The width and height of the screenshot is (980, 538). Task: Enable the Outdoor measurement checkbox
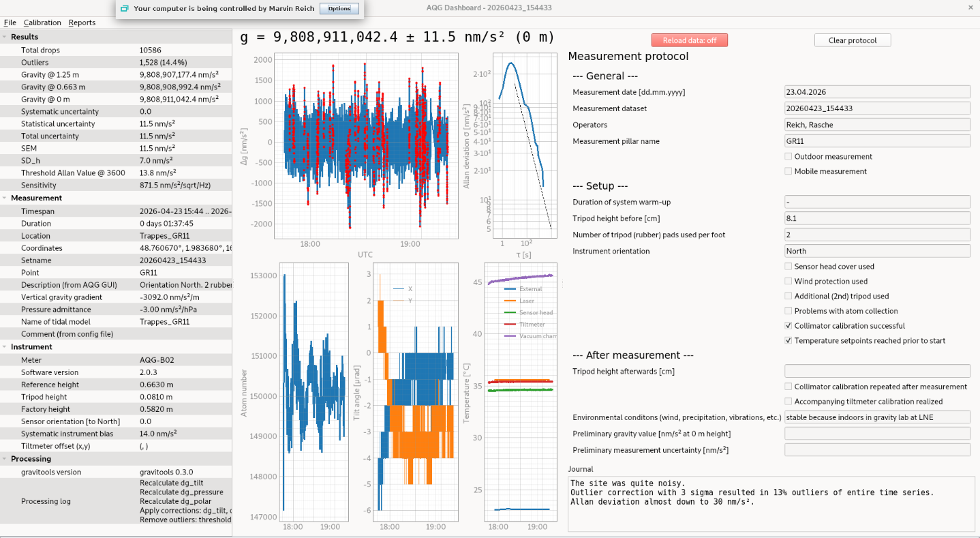click(788, 156)
